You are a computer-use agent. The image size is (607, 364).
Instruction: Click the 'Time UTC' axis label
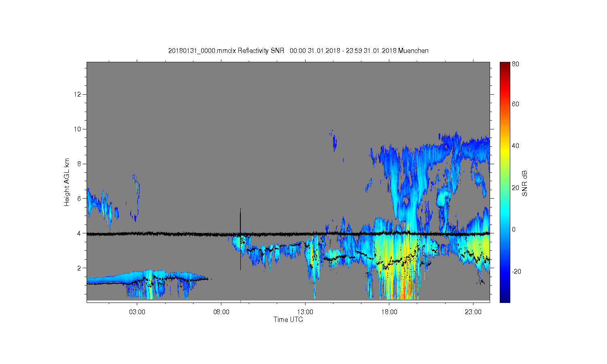[288, 320]
